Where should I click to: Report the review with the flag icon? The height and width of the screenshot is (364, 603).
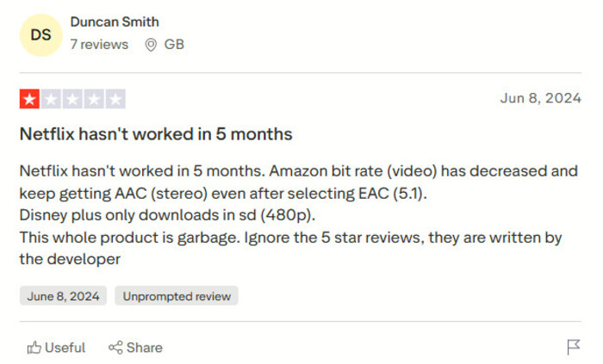[x=573, y=348]
